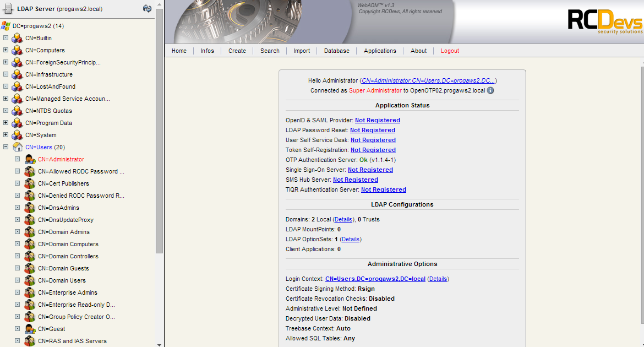Click the connection info icon beside OpenOTP02.progaws2.local
The height and width of the screenshot is (347, 644).
pos(490,90)
